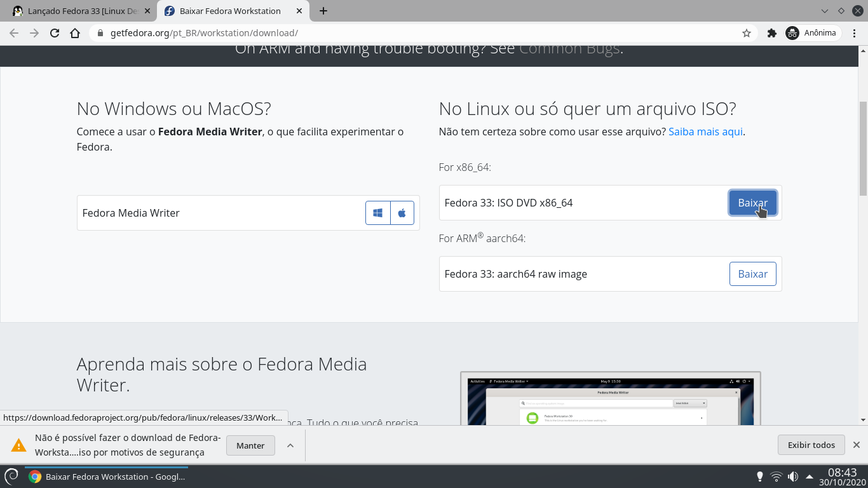Open the Common Bugs link

(x=569, y=48)
